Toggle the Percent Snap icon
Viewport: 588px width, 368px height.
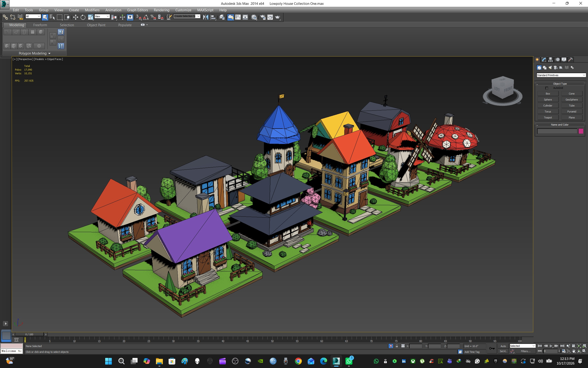tap(153, 17)
